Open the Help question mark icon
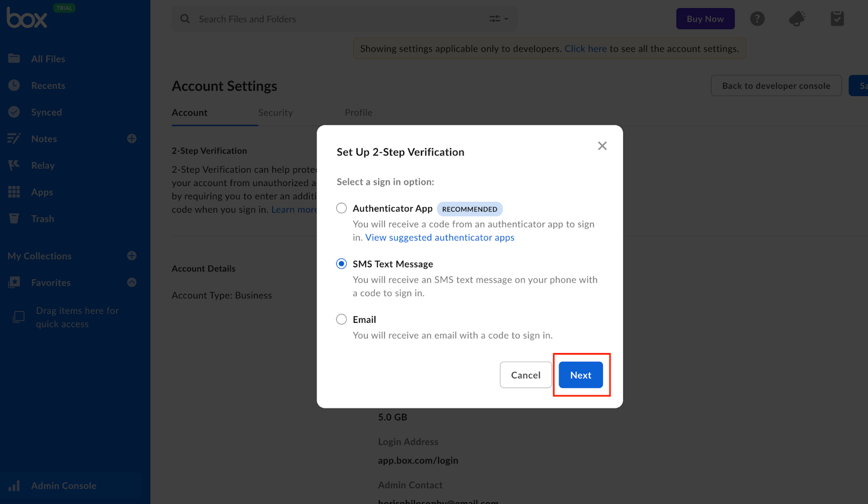 click(x=757, y=19)
